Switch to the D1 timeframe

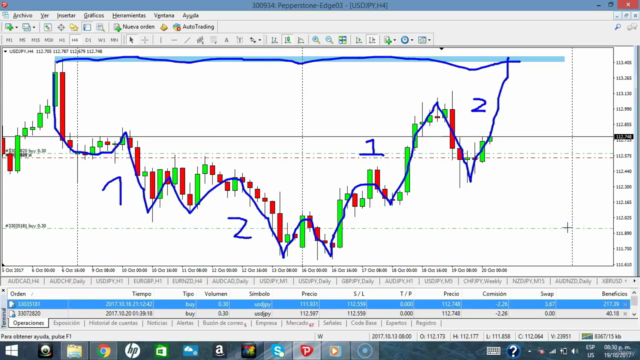click(x=88, y=40)
